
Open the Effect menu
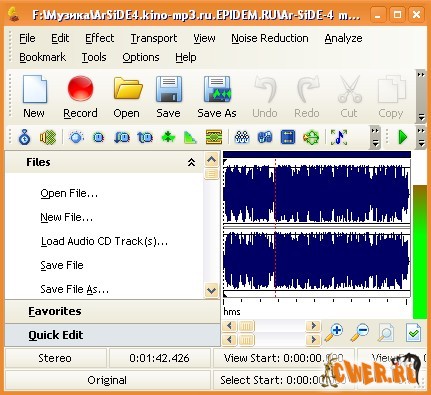(100, 38)
